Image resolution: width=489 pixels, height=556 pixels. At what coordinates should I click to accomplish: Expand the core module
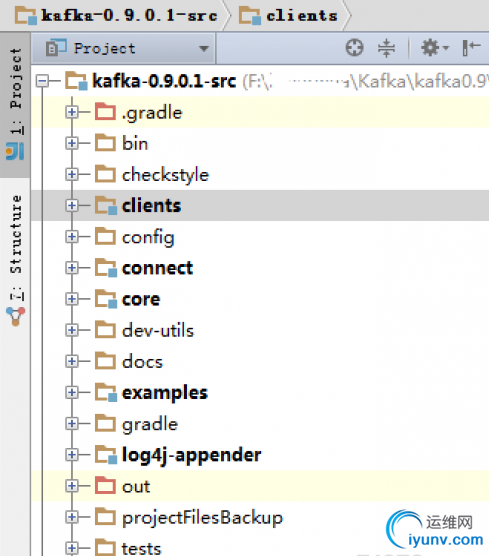tap(72, 299)
